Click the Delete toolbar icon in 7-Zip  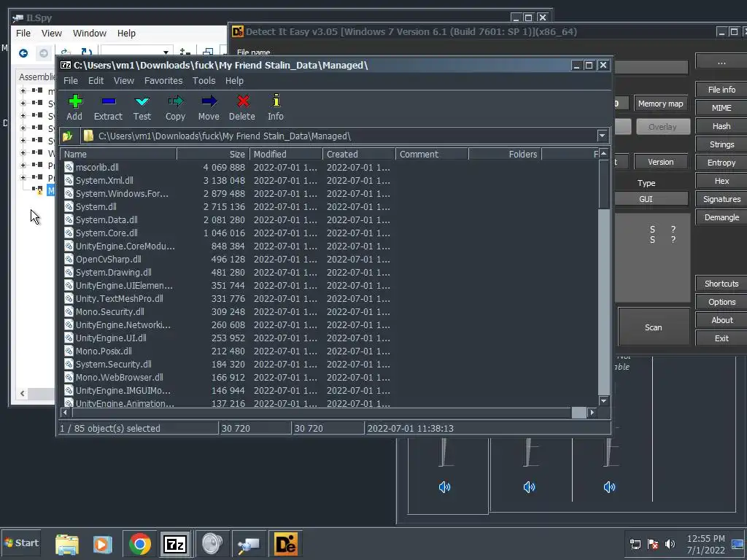coord(243,101)
